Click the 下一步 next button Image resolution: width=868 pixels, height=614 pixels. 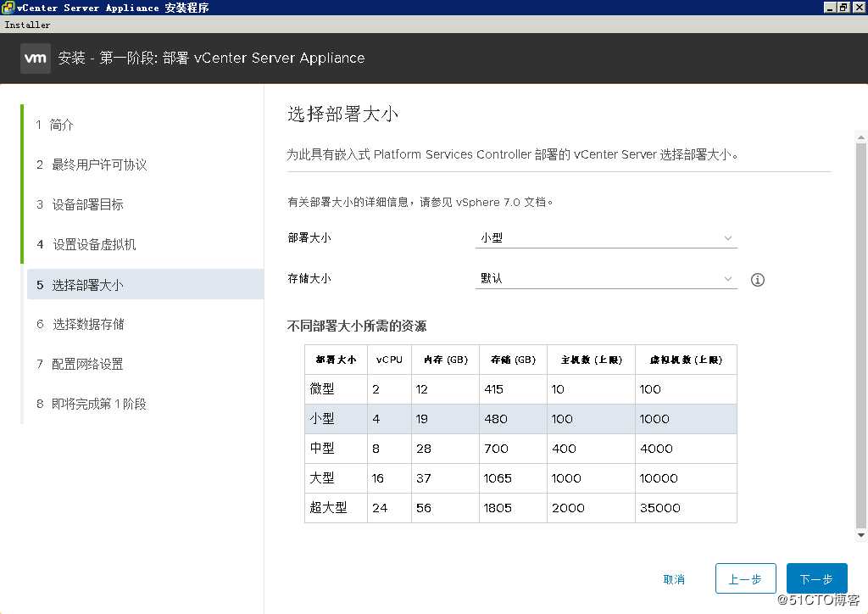click(816, 578)
